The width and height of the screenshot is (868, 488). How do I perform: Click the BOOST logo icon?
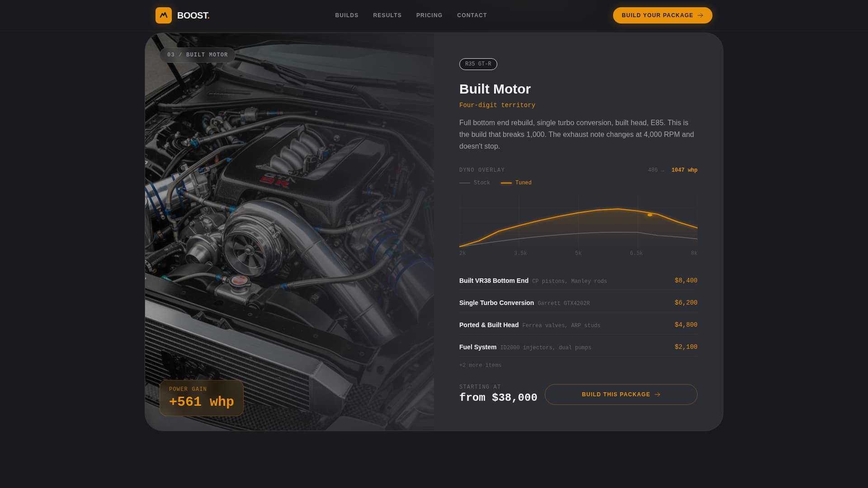click(164, 15)
